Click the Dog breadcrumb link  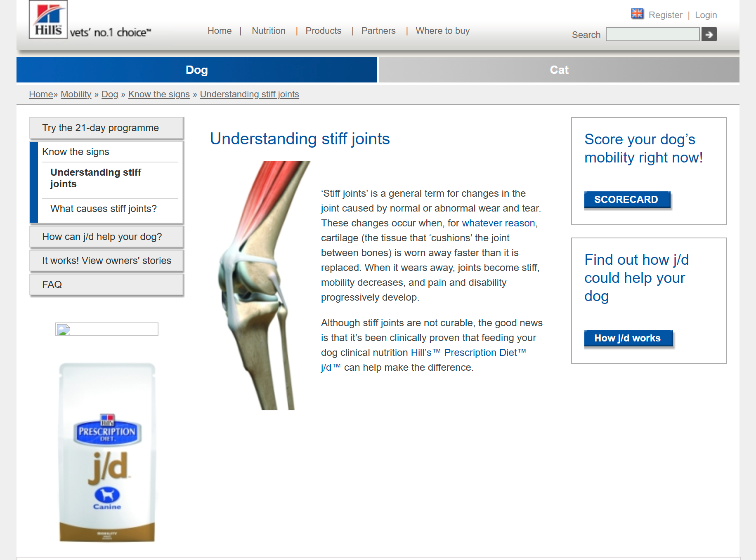pos(110,94)
